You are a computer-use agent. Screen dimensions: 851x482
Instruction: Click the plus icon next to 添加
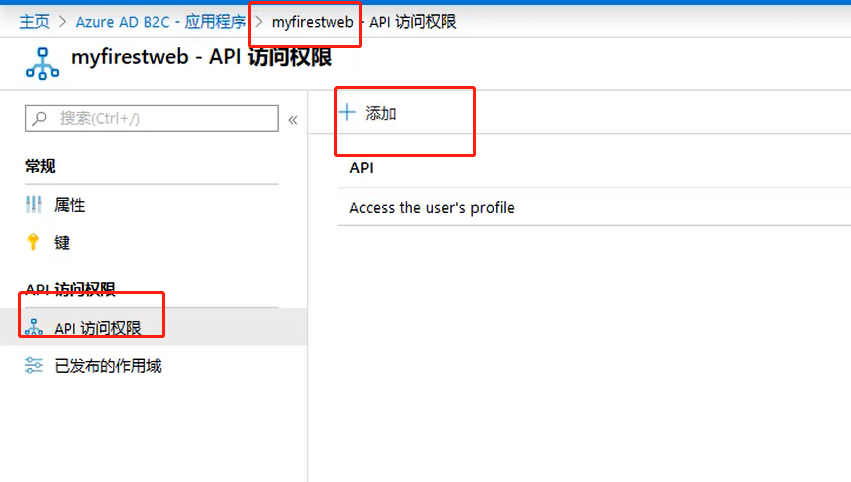[x=347, y=112]
